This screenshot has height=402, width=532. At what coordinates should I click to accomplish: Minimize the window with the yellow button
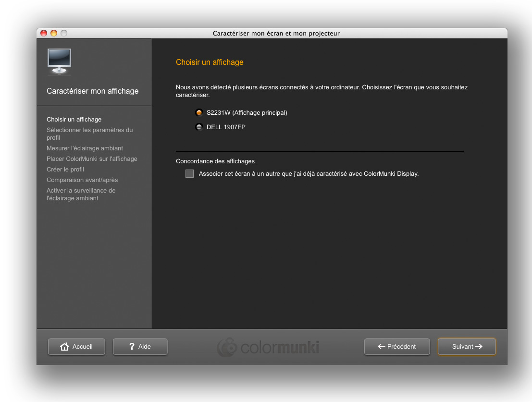[x=54, y=33]
